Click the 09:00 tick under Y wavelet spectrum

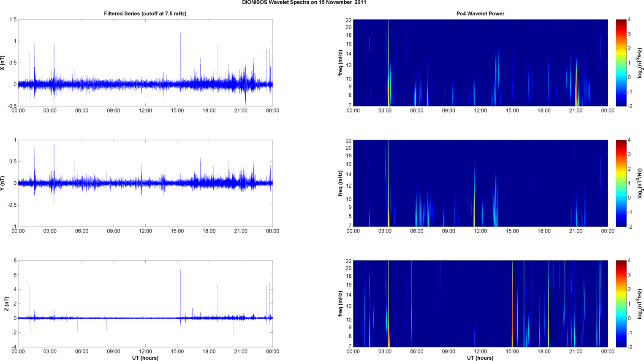click(x=448, y=231)
